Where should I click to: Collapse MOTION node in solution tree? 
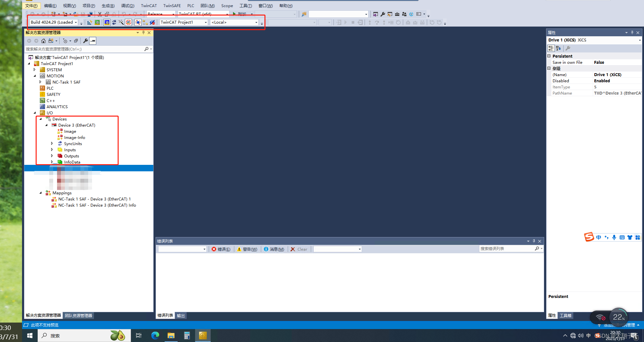[x=35, y=76]
